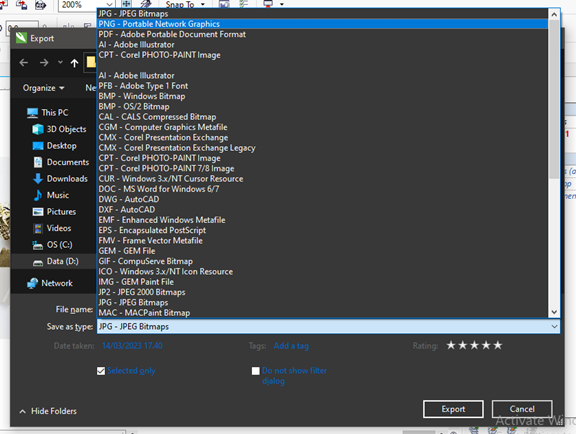Screen dimensions: 576x434
Task: Choose DXF - AutoCAD format
Action: coord(323,209)
